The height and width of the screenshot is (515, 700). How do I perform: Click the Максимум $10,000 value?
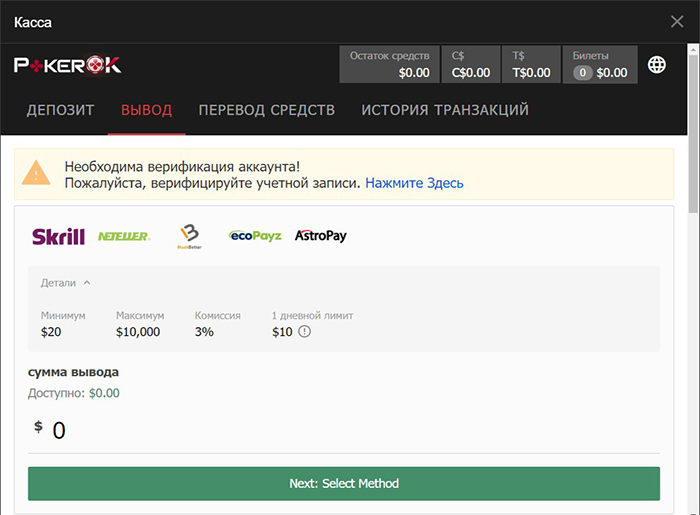[x=138, y=332]
